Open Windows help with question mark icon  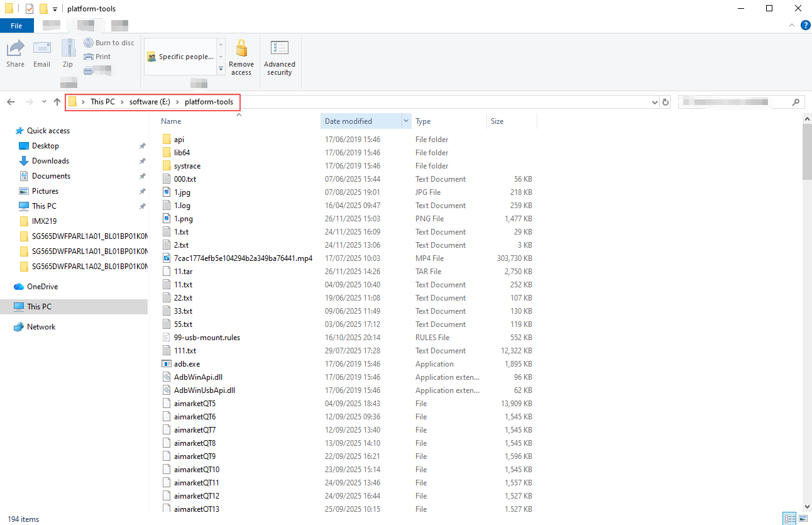tap(805, 26)
